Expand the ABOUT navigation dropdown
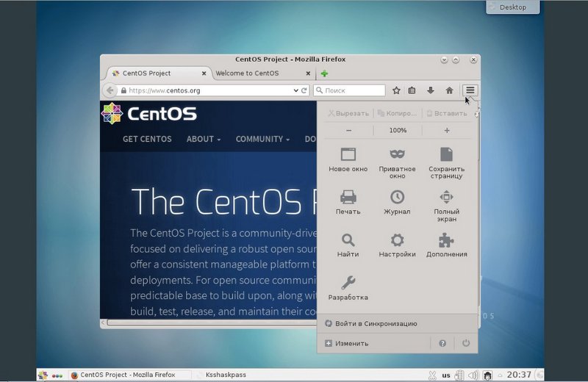This screenshot has height=382, width=588. coord(204,139)
